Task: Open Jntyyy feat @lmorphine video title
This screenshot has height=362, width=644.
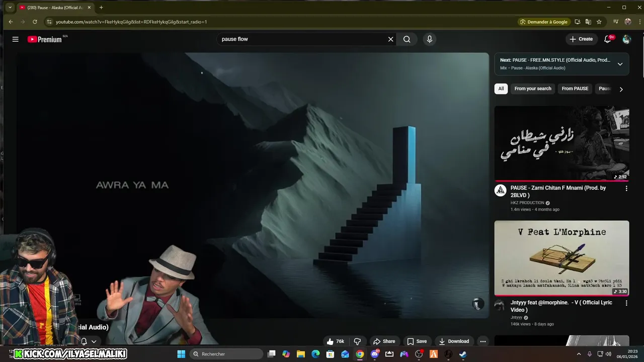Action: [561, 306]
